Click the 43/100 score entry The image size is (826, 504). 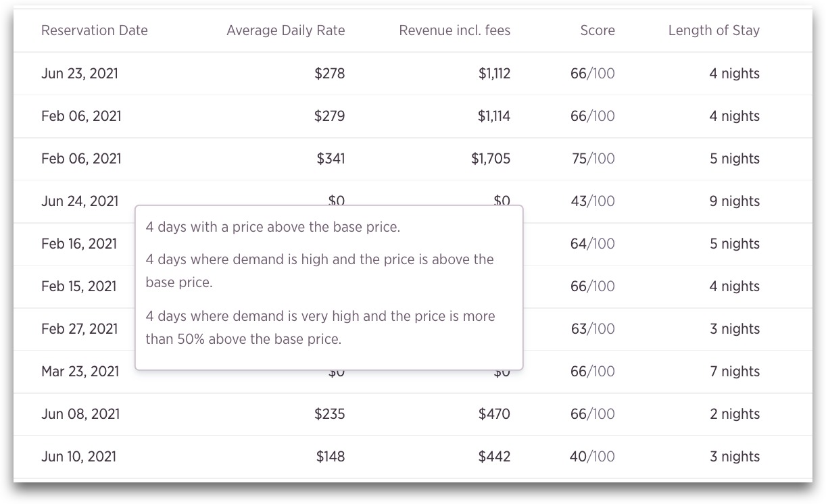coord(593,201)
